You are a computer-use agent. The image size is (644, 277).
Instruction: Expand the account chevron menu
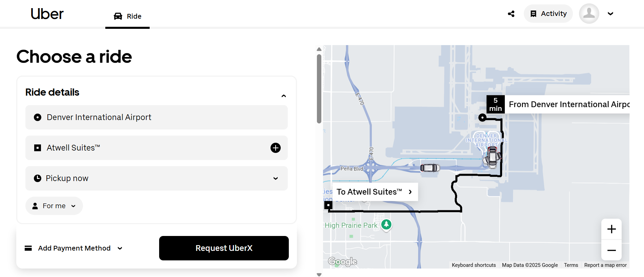point(610,14)
